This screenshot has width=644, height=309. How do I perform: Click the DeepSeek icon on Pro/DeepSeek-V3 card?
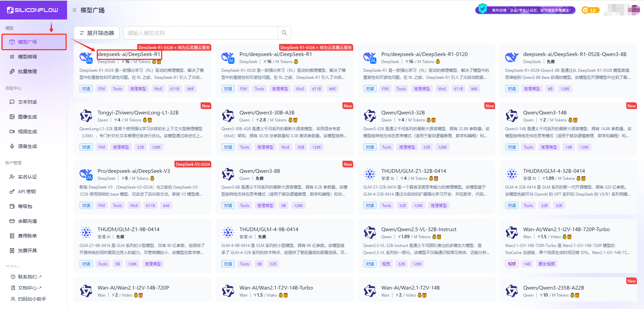click(86, 174)
